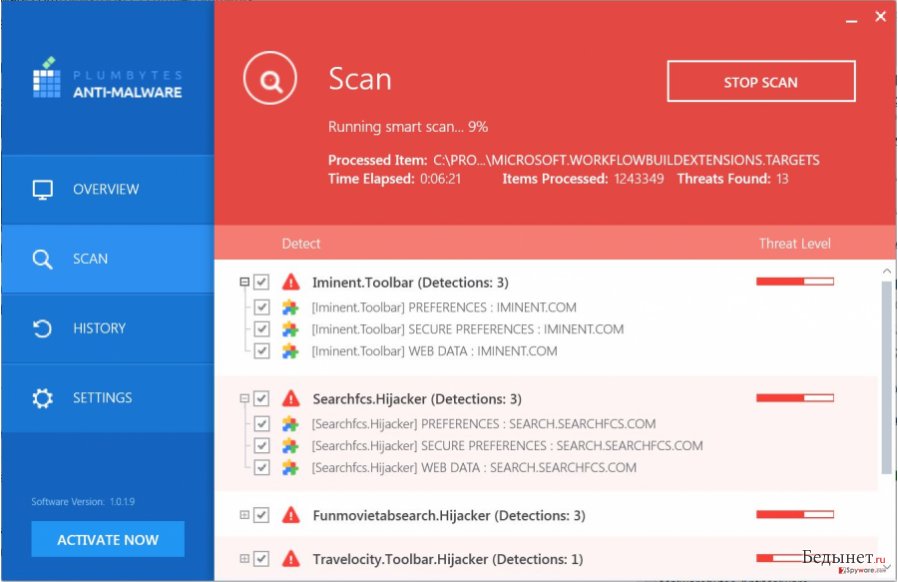
Task: Select the Iminent.Toolbar (Detections: 3) row
Action: click(410, 282)
